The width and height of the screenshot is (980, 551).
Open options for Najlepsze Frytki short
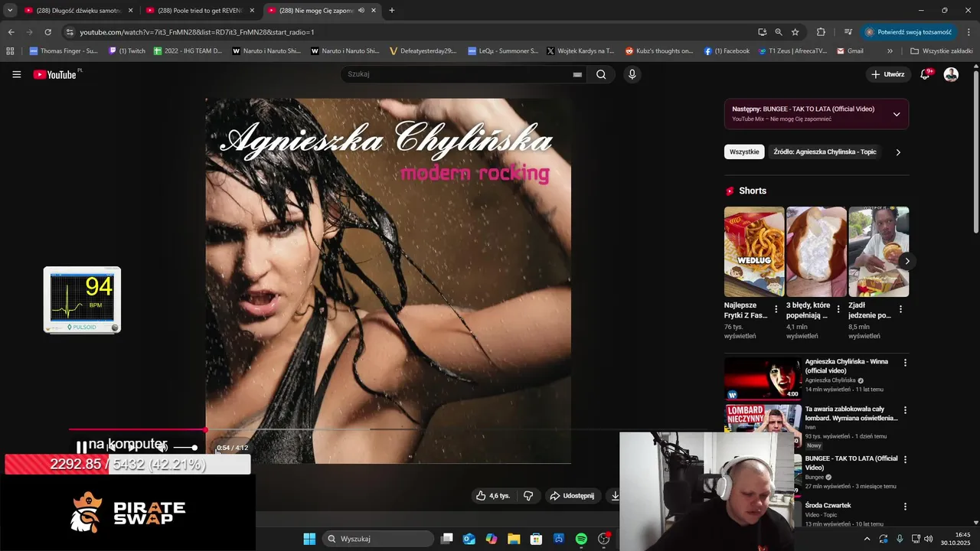[776, 309]
